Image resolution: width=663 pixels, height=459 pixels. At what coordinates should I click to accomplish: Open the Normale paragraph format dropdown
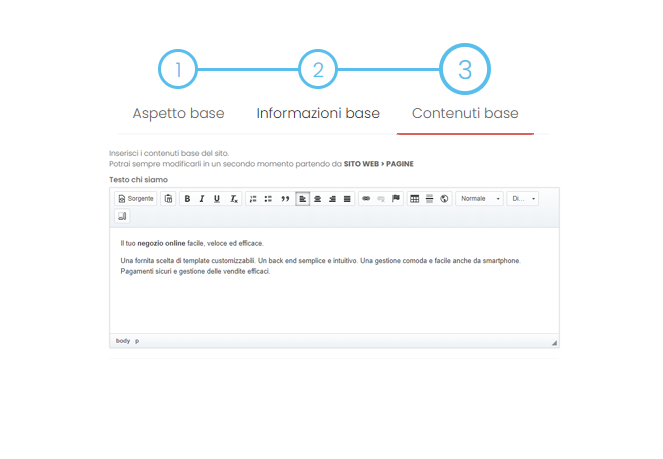(x=480, y=199)
